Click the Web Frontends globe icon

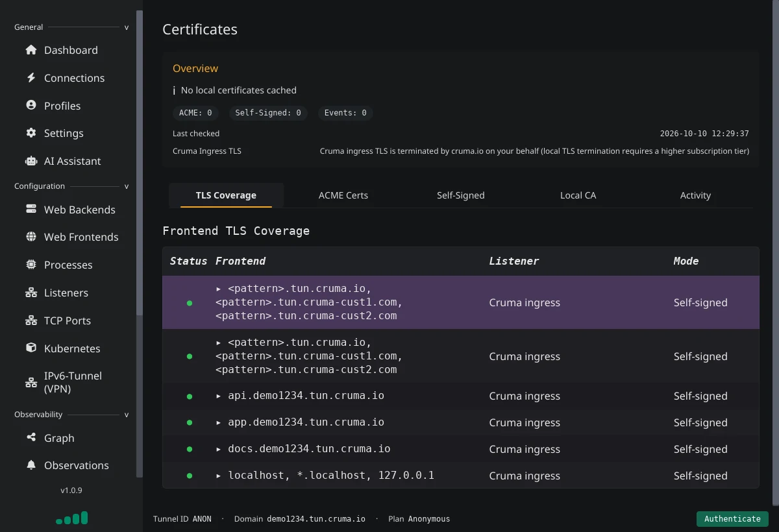[x=31, y=237]
